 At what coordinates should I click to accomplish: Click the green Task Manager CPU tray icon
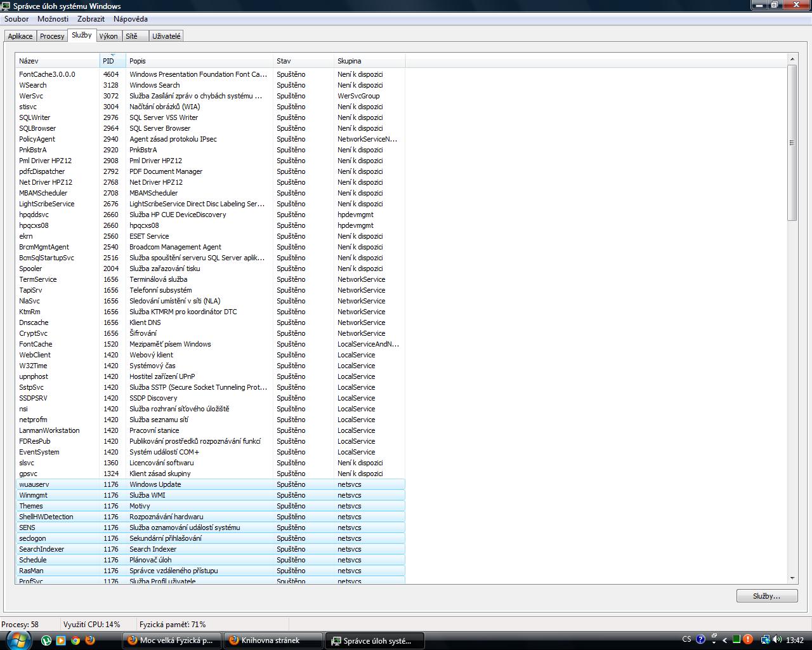pos(736,640)
